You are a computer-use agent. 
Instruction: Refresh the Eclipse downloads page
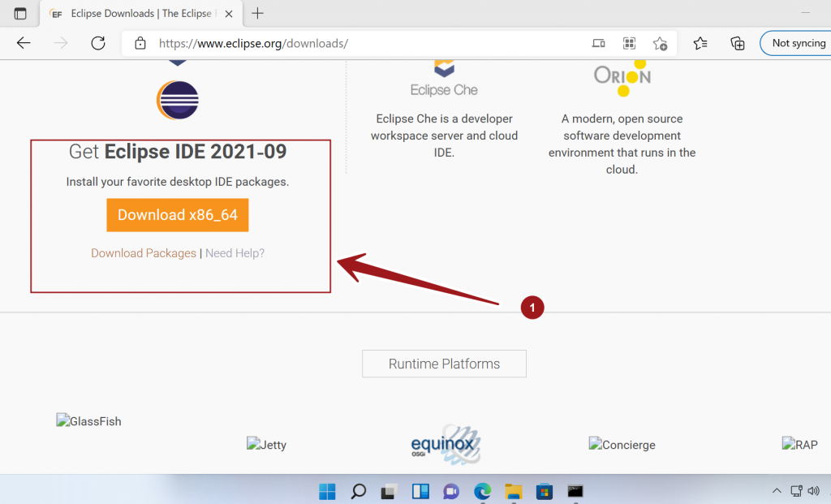coord(98,43)
